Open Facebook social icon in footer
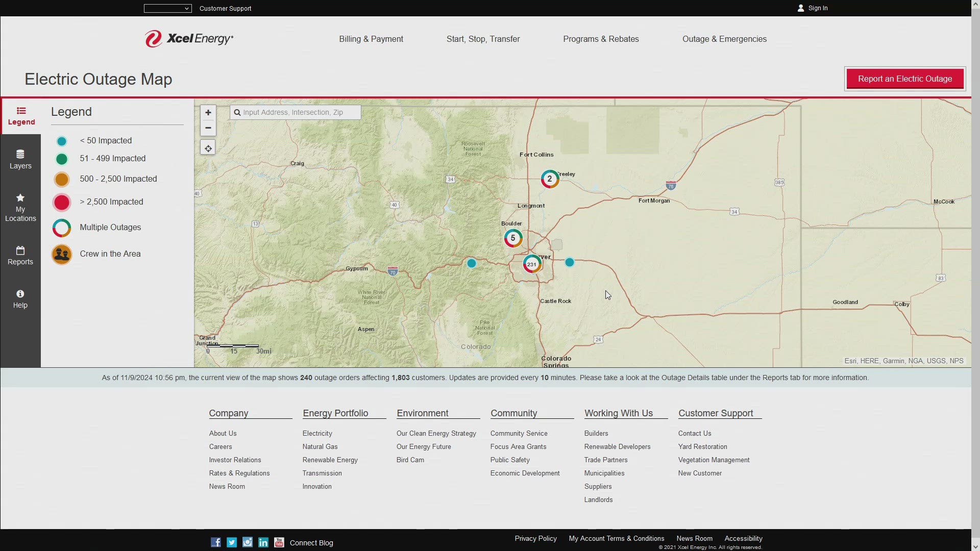Image resolution: width=980 pixels, height=551 pixels. tap(216, 542)
